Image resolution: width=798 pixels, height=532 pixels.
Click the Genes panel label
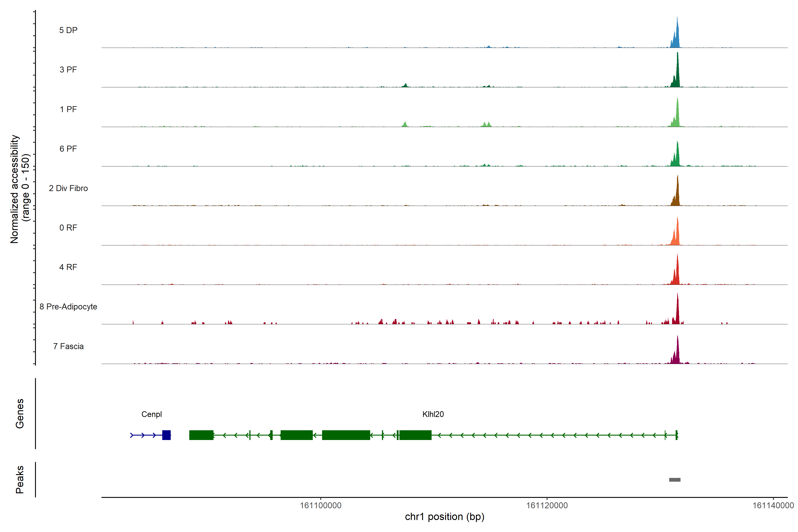coord(20,414)
